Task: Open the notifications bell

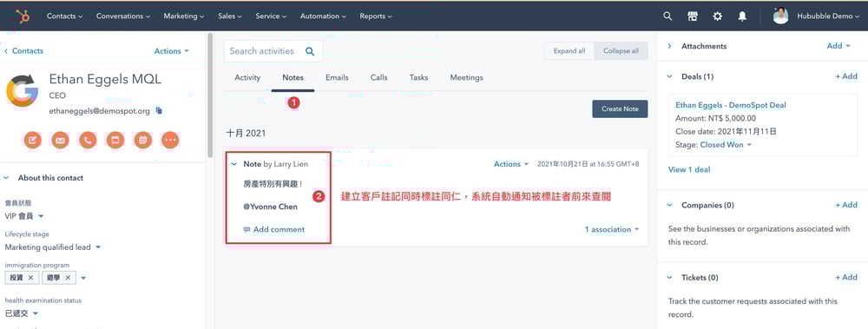Action: point(742,16)
